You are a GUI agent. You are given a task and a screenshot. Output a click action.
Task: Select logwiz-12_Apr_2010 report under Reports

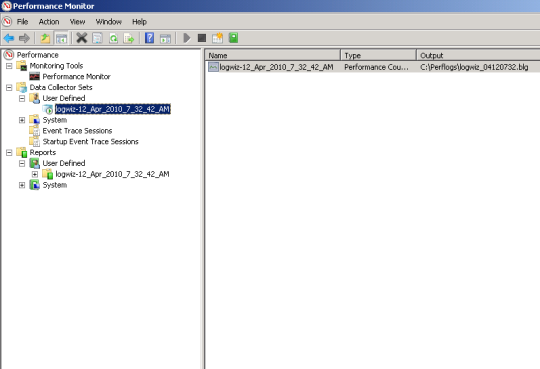pos(112,174)
